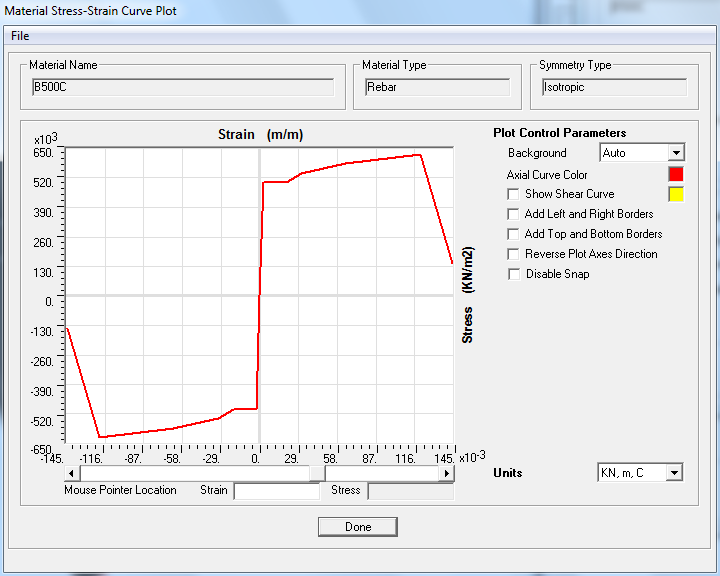This screenshot has height=576, width=720.
Task: Click the left scroll arrow under the plot
Action: [72, 473]
